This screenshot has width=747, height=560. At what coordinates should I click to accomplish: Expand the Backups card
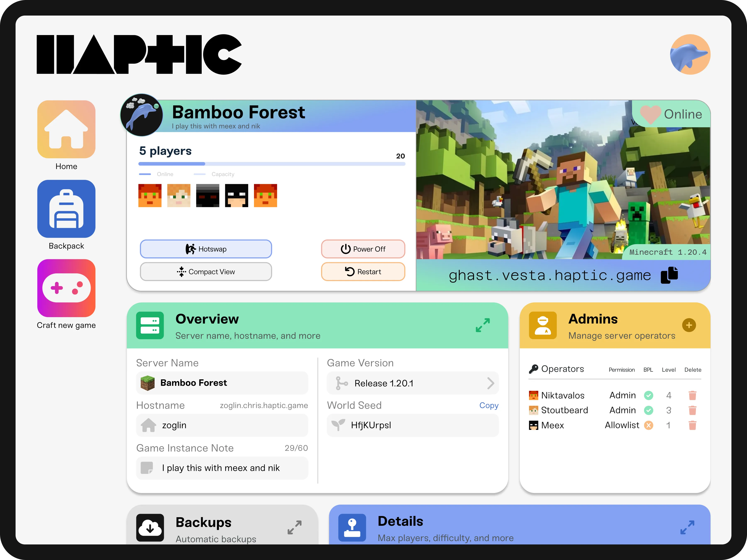click(294, 527)
